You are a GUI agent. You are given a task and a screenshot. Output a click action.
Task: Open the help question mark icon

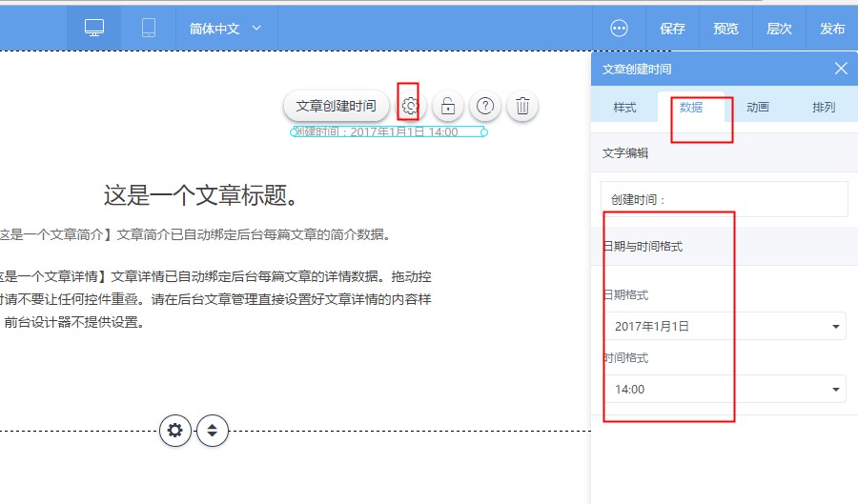tap(485, 106)
